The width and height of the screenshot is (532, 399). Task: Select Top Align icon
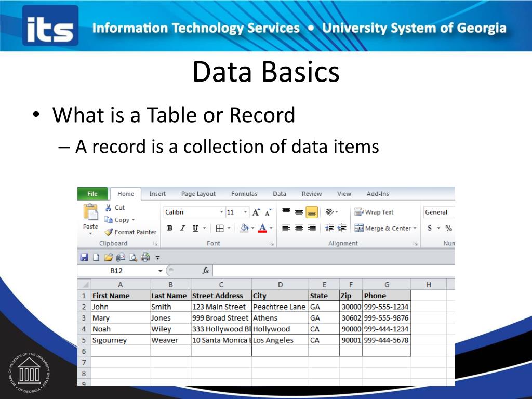pos(286,212)
